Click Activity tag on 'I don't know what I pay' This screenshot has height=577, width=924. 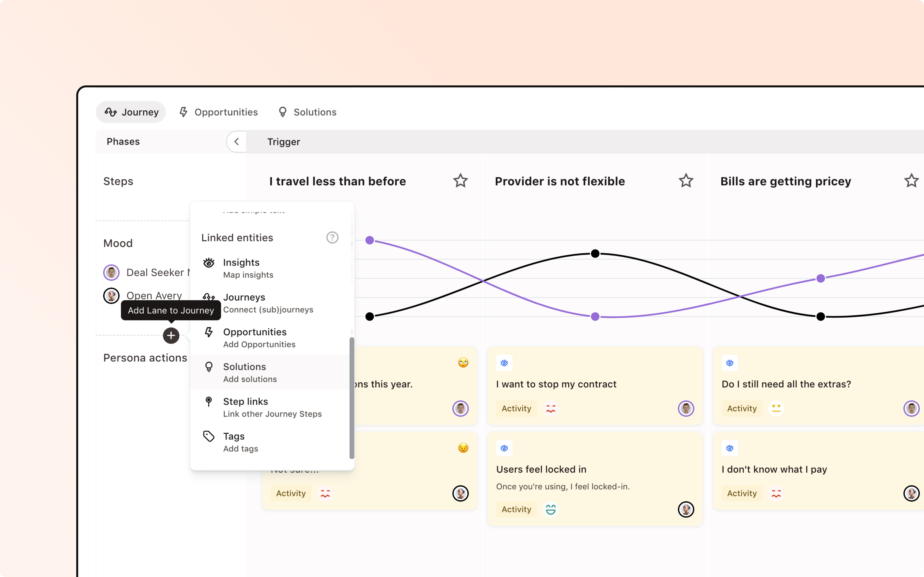click(x=742, y=493)
